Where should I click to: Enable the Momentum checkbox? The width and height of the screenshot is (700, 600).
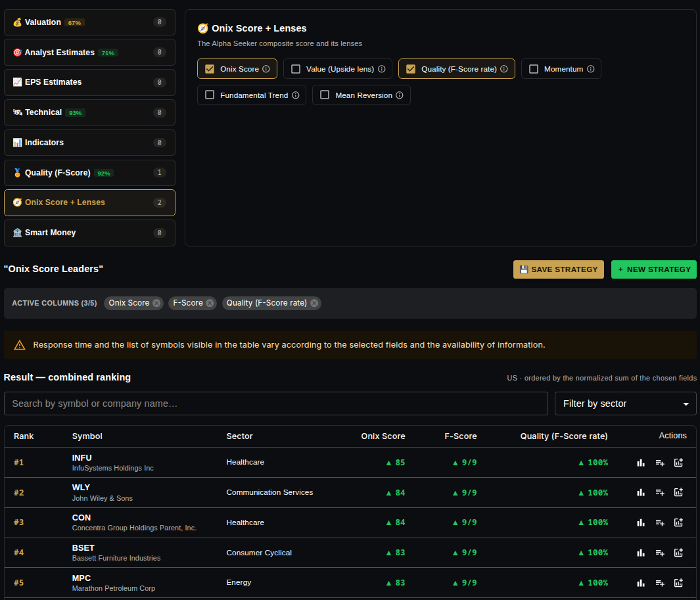(534, 69)
